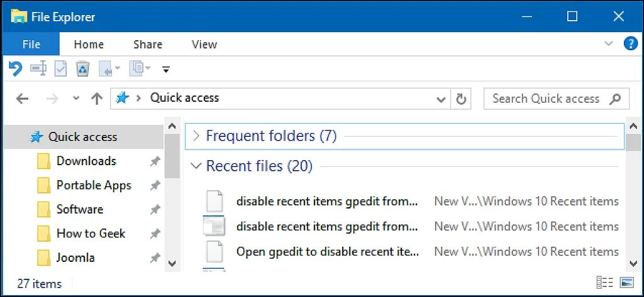
Task: Open the Help question mark icon
Action: (x=630, y=44)
